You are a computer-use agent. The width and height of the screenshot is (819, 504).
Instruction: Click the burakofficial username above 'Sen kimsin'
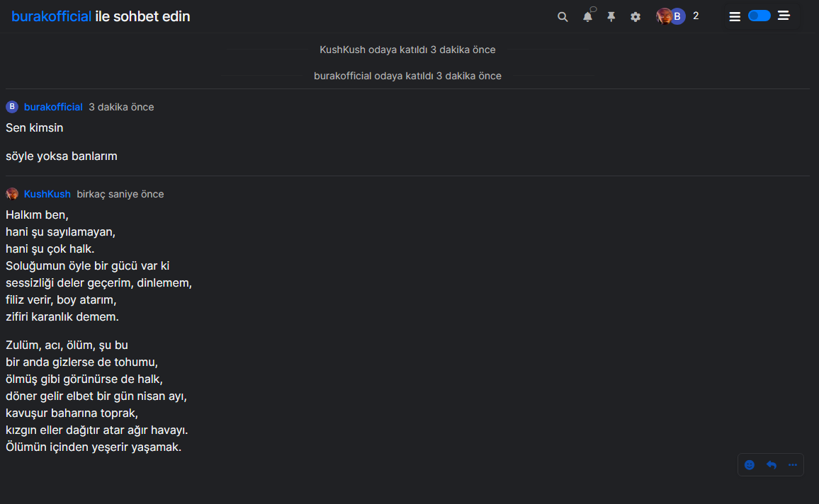53,106
